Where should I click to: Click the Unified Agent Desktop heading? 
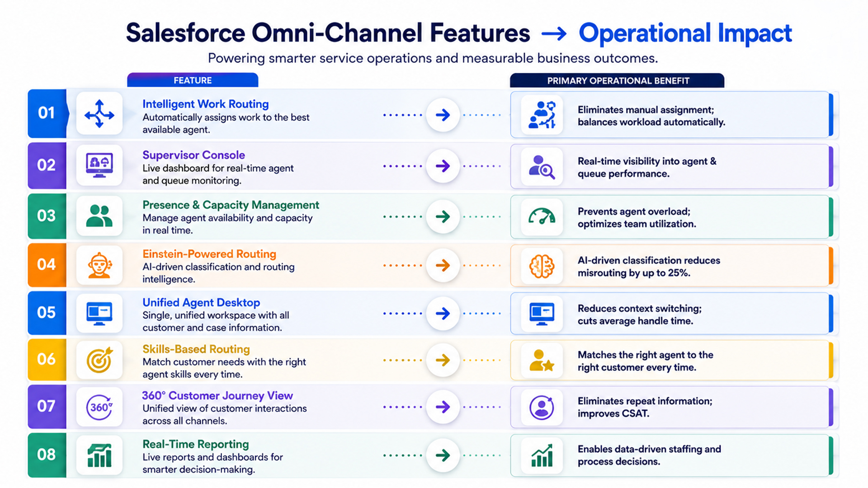click(x=201, y=302)
